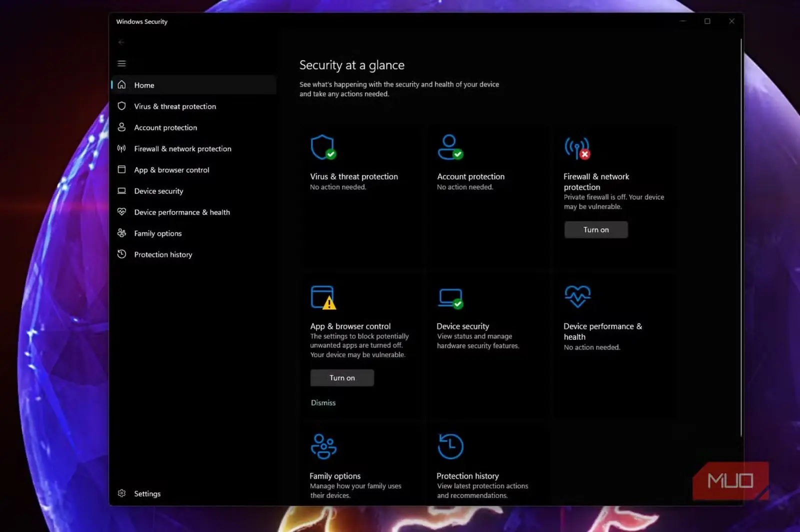Click the App & browser control tile title

350,326
